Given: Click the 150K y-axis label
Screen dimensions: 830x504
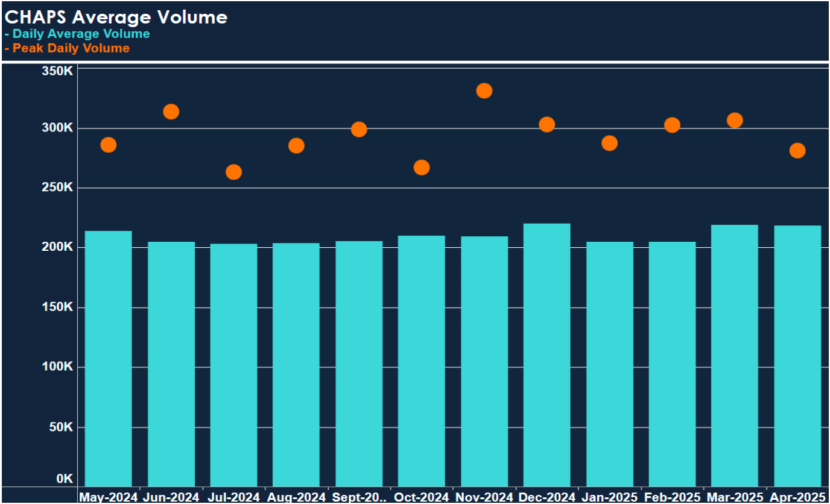Looking at the screenshot, I should pos(57,307).
